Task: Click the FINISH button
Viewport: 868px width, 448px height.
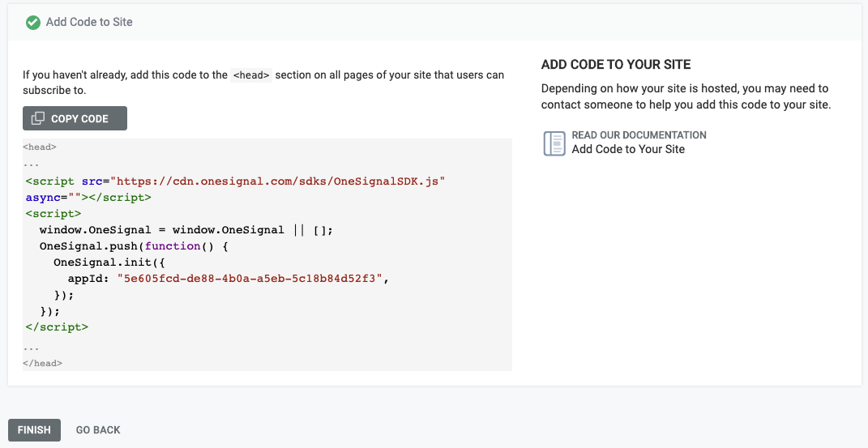Action: (x=34, y=429)
